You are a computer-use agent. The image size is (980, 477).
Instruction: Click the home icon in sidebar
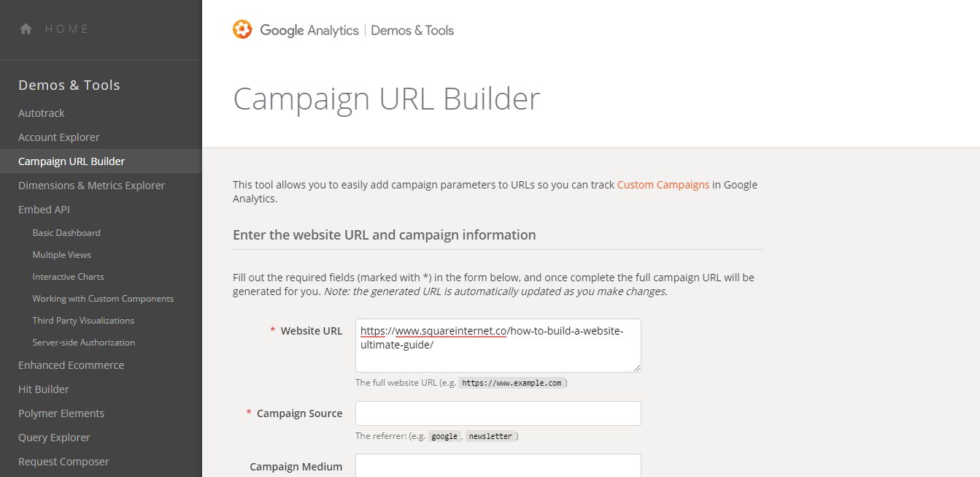tap(26, 29)
